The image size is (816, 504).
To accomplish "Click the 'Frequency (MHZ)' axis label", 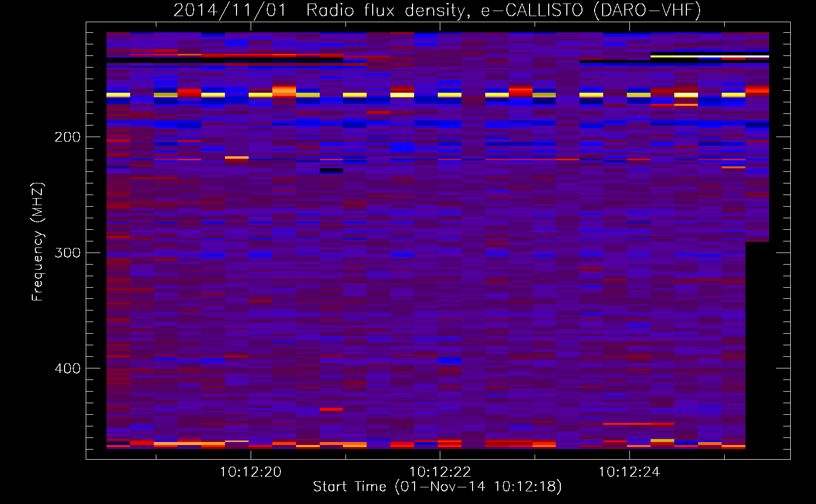I will [x=38, y=242].
